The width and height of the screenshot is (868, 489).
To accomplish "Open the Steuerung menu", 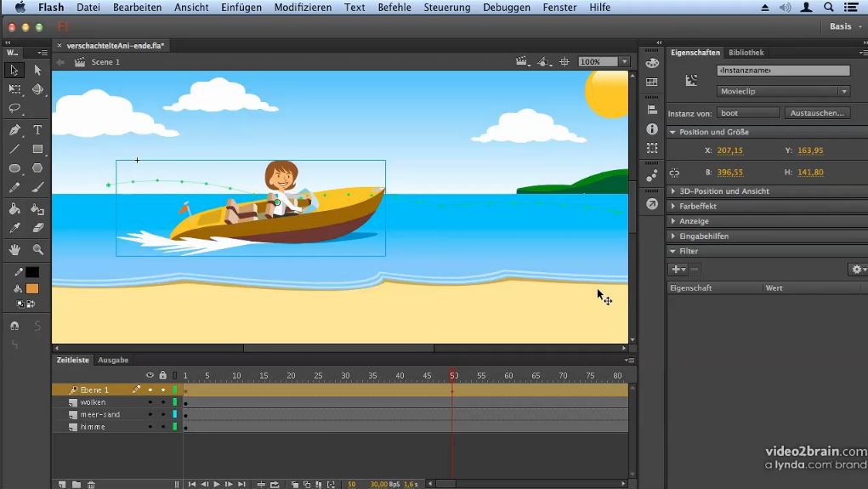I will [446, 7].
